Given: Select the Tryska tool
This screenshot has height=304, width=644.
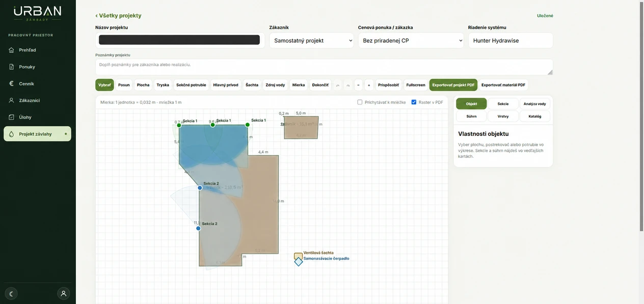Looking at the screenshot, I should pyautogui.click(x=163, y=85).
